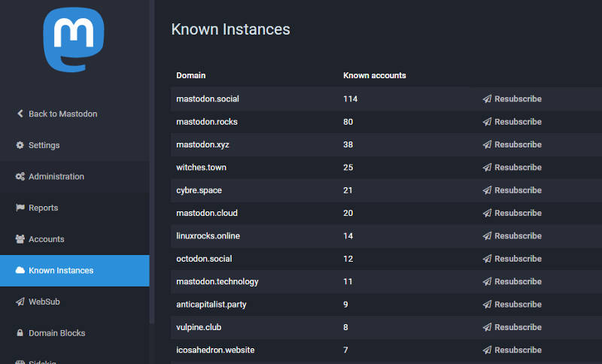The width and height of the screenshot is (602, 364).
Task: Click the Known accounts column header
Action: tap(374, 75)
